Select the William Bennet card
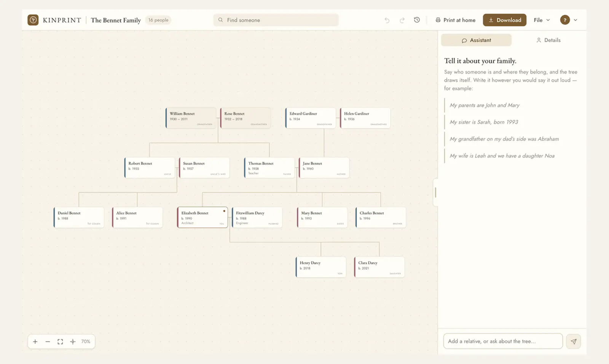 191,118
